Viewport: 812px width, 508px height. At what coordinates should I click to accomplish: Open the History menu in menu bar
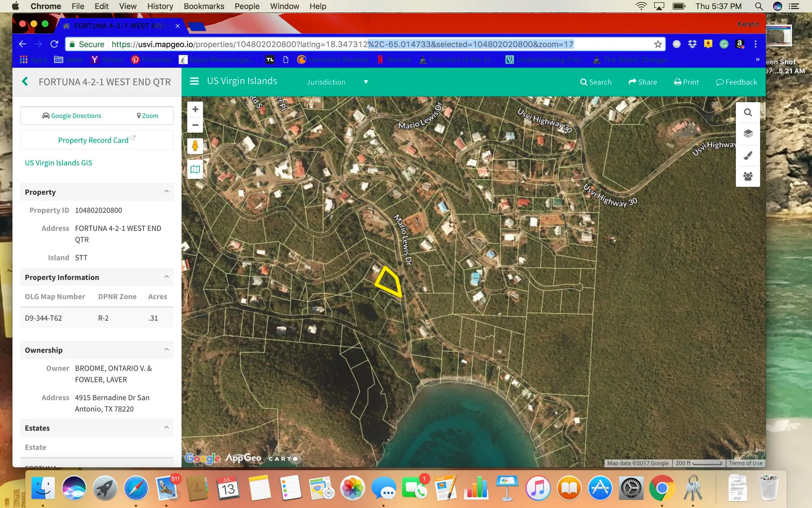pyautogui.click(x=160, y=6)
